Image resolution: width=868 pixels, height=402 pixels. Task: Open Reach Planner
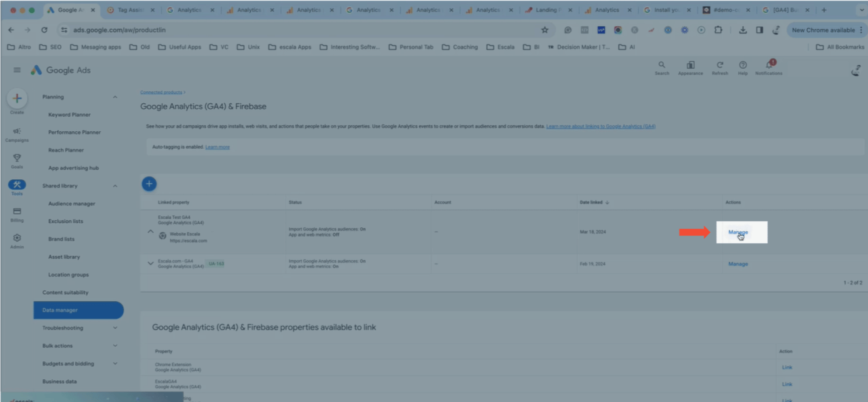[66, 150]
